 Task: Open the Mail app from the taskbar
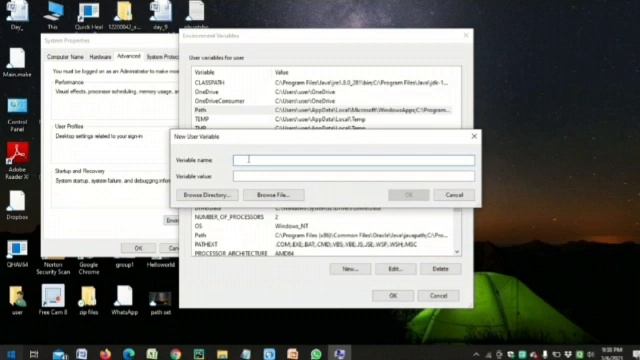click(x=60, y=354)
